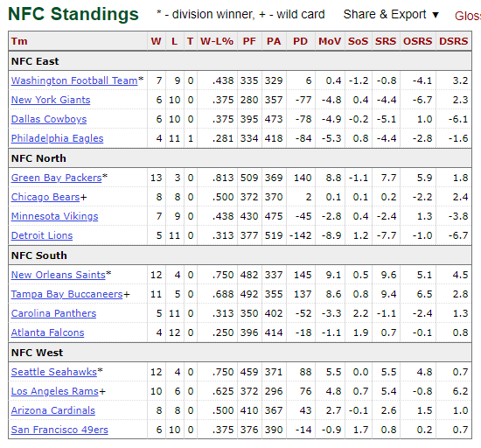Click Lions' -142 point differential cell
This screenshot has height=448, width=481.
coord(300,235)
